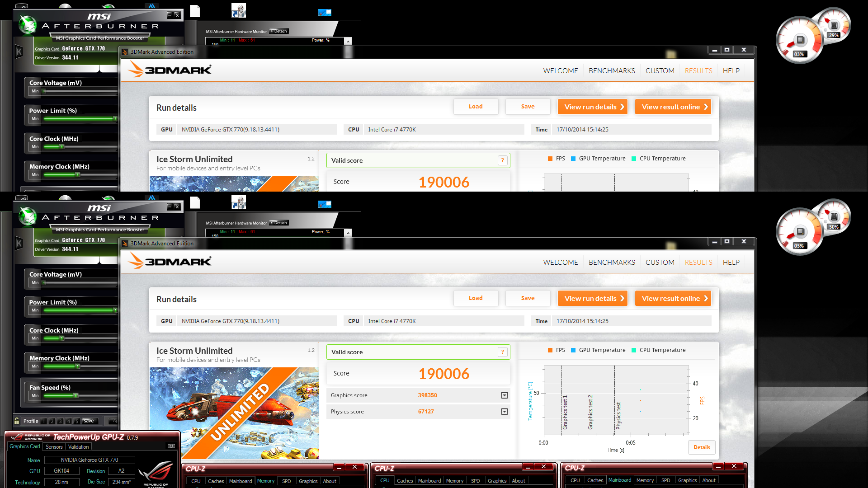Expand the Physics score details

[505, 412]
